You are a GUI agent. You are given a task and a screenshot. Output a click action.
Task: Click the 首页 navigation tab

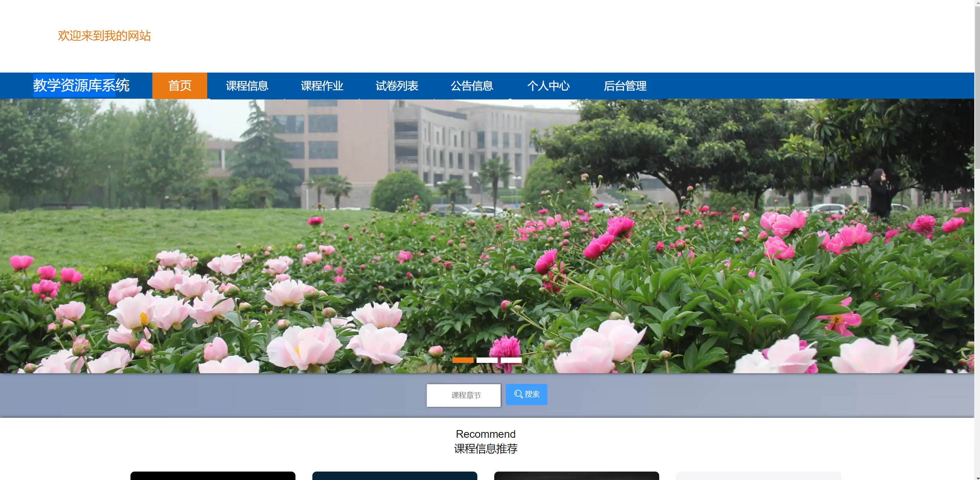click(x=180, y=86)
